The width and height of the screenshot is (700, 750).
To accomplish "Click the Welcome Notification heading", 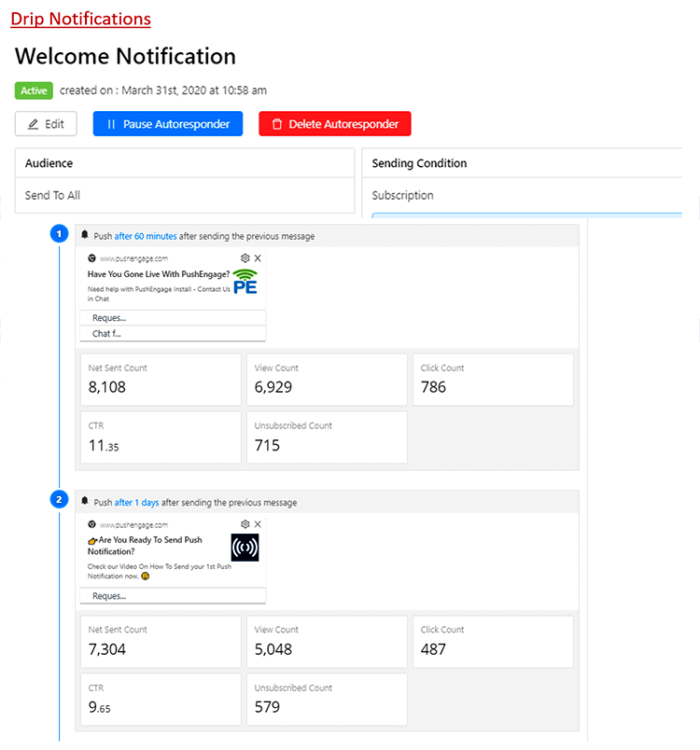I will [125, 57].
